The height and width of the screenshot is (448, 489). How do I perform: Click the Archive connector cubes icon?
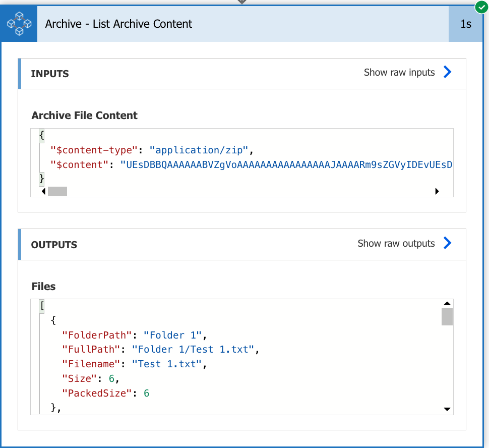point(19,24)
